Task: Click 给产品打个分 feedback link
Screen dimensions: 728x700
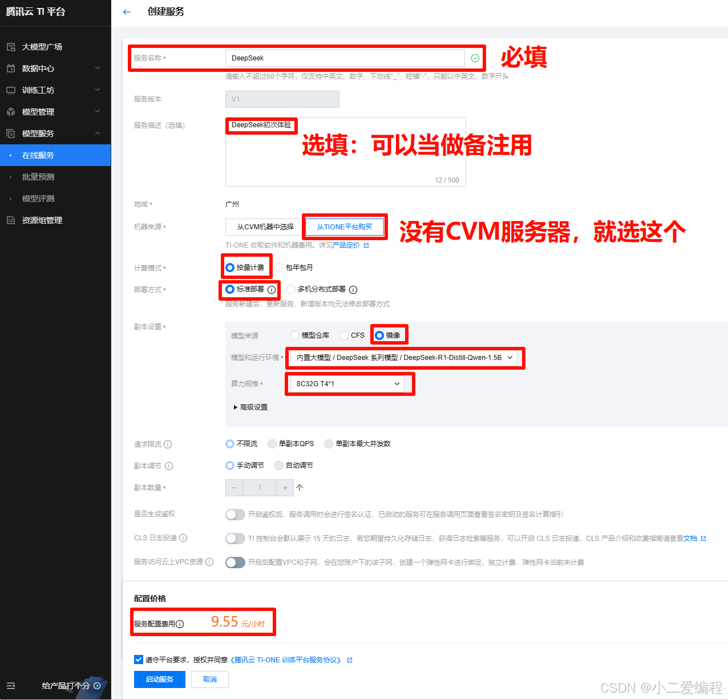Action: [x=66, y=686]
